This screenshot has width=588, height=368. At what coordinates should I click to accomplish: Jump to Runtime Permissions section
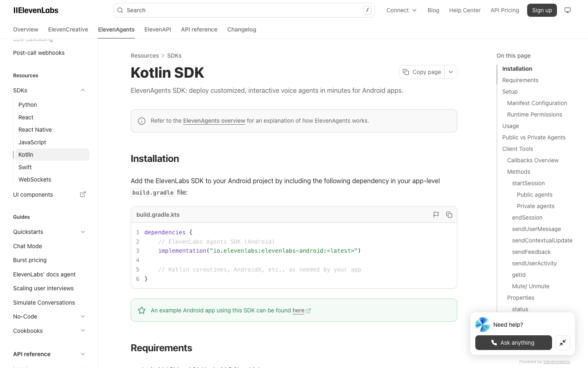pyautogui.click(x=535, y=114)
